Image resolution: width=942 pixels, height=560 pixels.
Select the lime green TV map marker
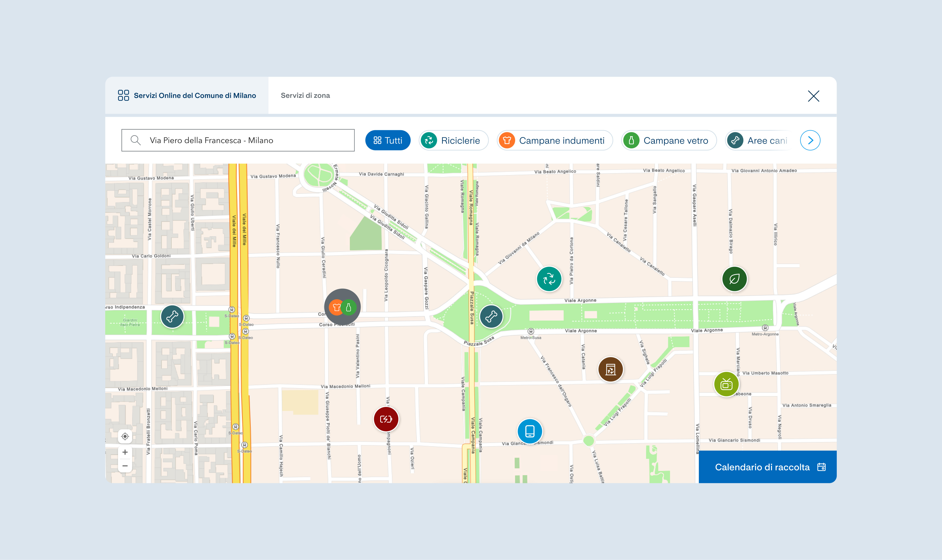726,385
